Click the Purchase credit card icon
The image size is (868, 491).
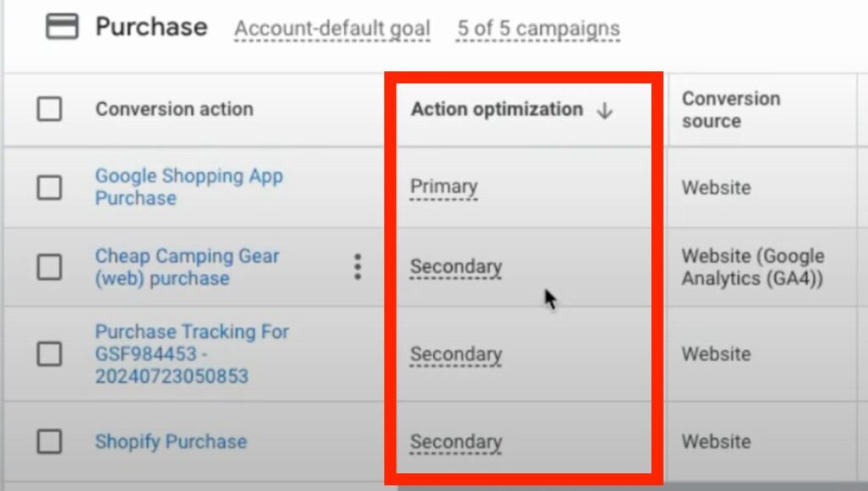click(61, 26)
